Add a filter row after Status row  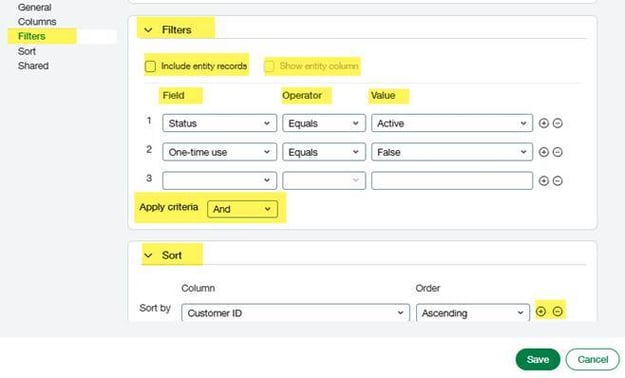tap(544, 123)
